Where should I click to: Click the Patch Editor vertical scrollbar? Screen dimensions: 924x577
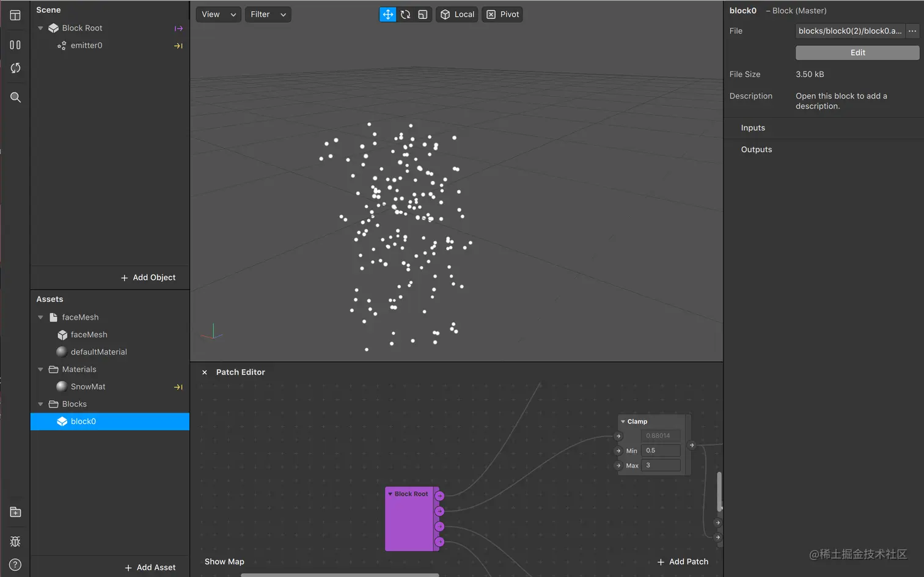click(x=719, y=491)
